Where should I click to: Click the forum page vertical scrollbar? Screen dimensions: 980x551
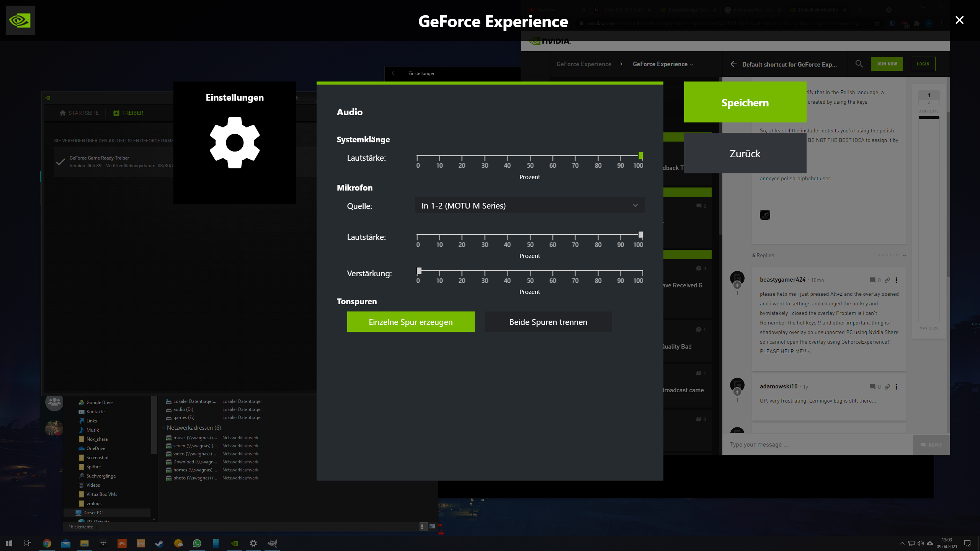(948, 195)
